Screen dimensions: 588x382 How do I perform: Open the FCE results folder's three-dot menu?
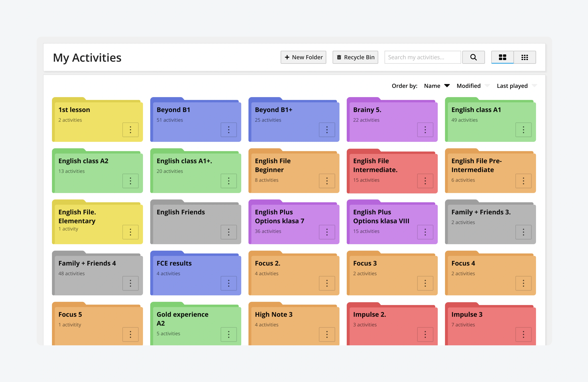point(229,283)
